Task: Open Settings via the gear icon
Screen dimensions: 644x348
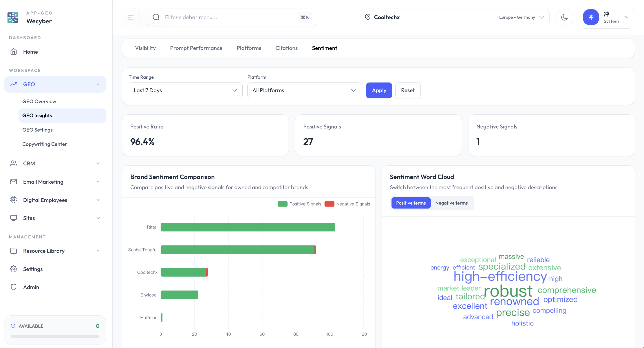Action: click(14, 269)
